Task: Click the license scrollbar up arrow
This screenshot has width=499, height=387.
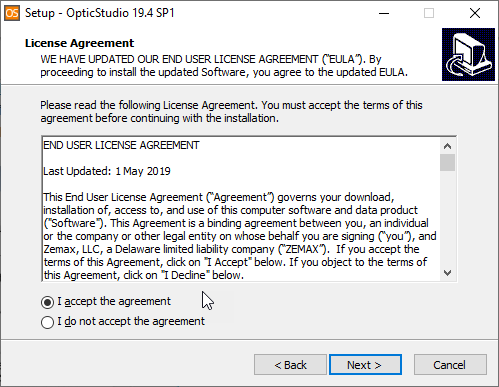Action: (447, 146)
